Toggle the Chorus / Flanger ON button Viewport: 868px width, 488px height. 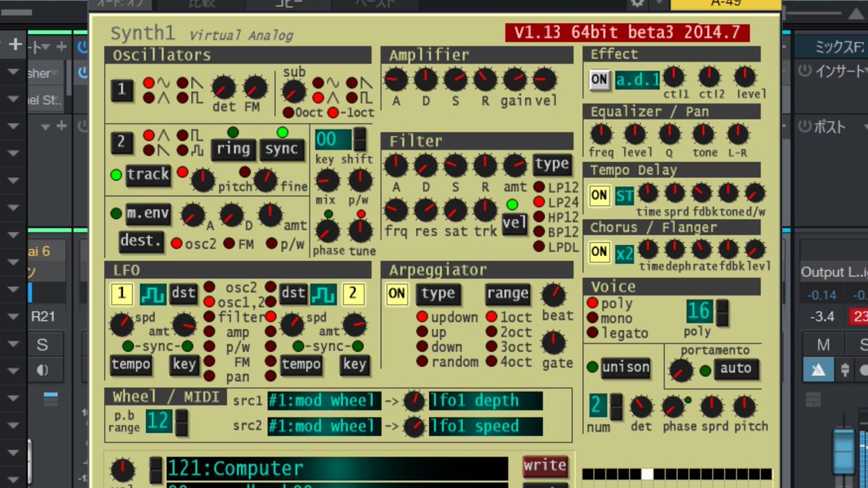(600, 252)
